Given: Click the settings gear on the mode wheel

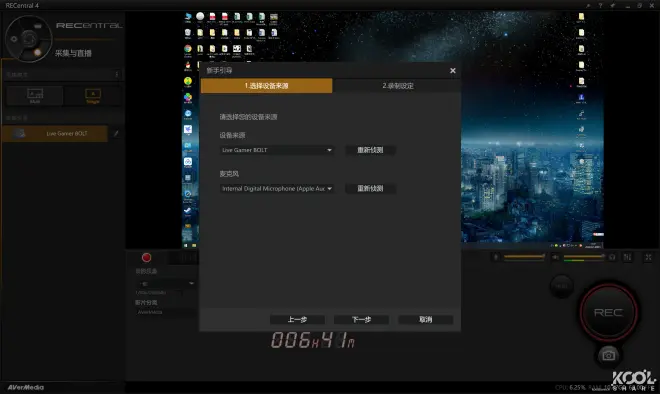Looking at the screenshot, I should 14,39.
